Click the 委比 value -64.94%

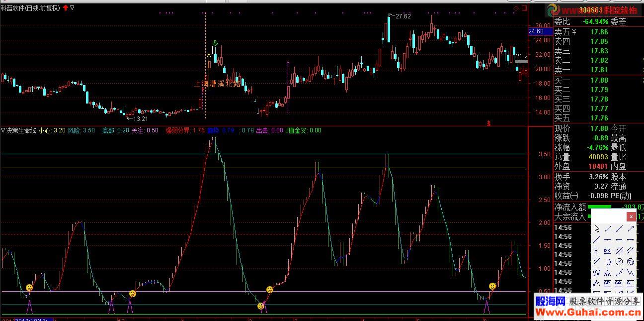[595, 21]
